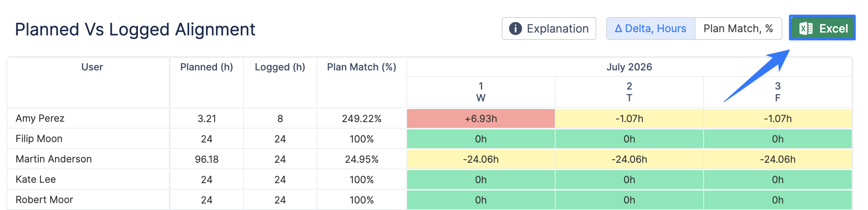The height and width of the screenshot is (210, 868).
Task: Click Robert Moor's green 0h Friday cell
Action: (778, 200)
